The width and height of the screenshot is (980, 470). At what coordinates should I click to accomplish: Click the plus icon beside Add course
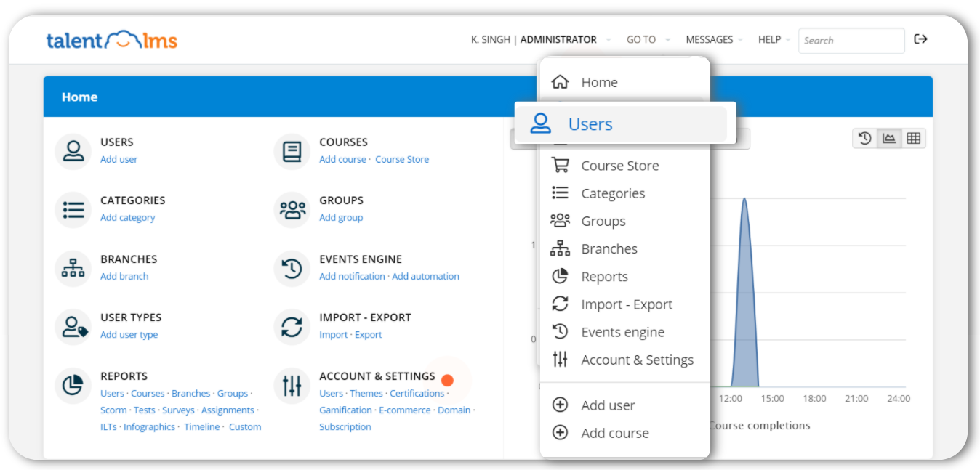560,433
